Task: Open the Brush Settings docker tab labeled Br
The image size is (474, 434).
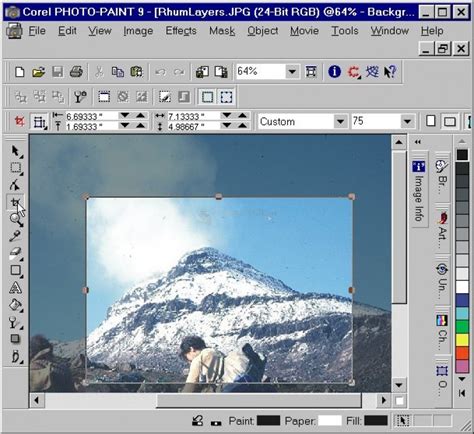Action: [x=442, y=177]
